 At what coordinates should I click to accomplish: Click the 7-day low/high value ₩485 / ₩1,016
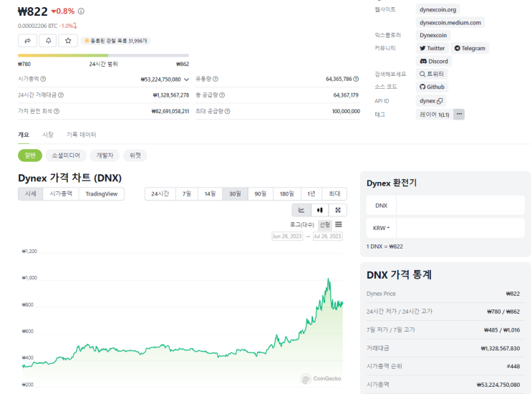[x=502, y=330]
